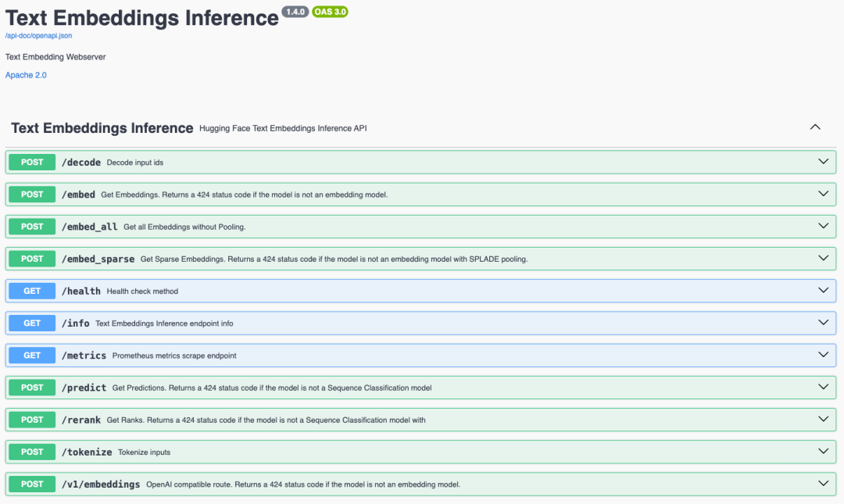Expand the /embed_sparse endpoint chevron
This screenshot has width=844, height=504.
point(823,258)
